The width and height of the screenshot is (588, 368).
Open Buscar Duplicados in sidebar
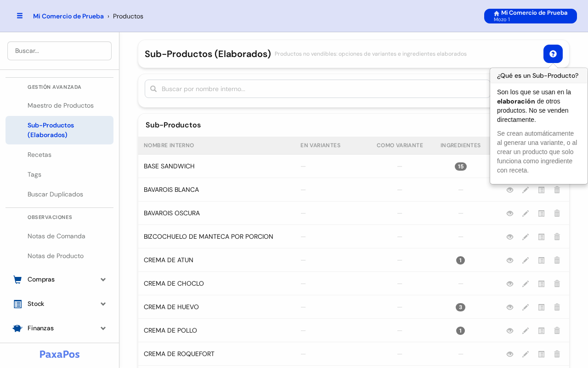click(55, 194)
